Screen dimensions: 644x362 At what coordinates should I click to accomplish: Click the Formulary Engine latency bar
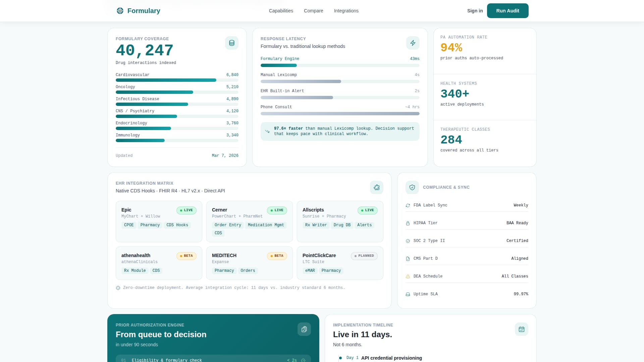point(340,65)
